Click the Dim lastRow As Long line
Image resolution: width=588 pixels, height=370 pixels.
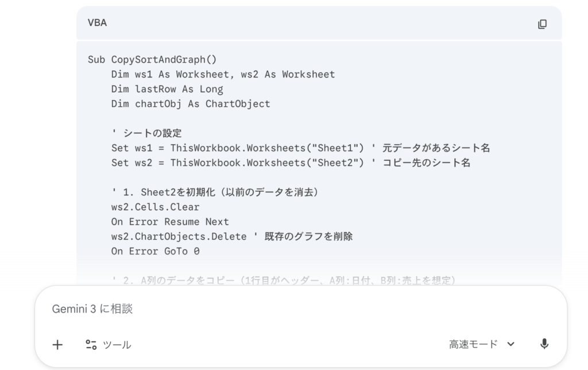click(167, 89)
